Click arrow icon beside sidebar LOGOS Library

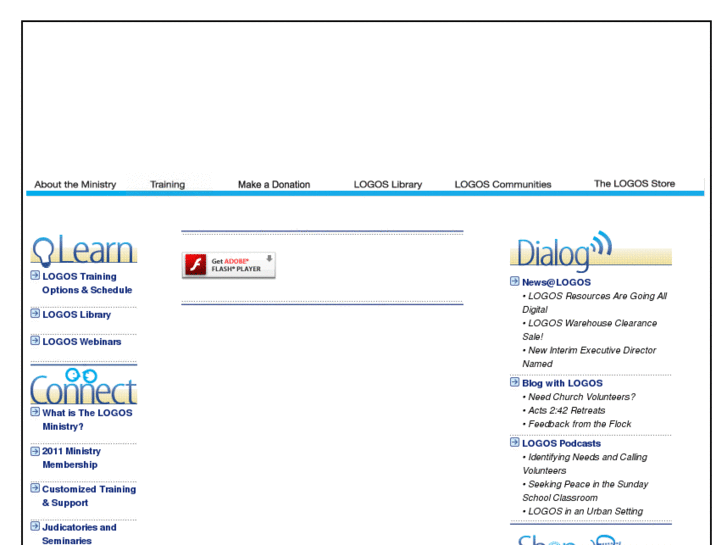pyautogui.click(x=35, y=313)
